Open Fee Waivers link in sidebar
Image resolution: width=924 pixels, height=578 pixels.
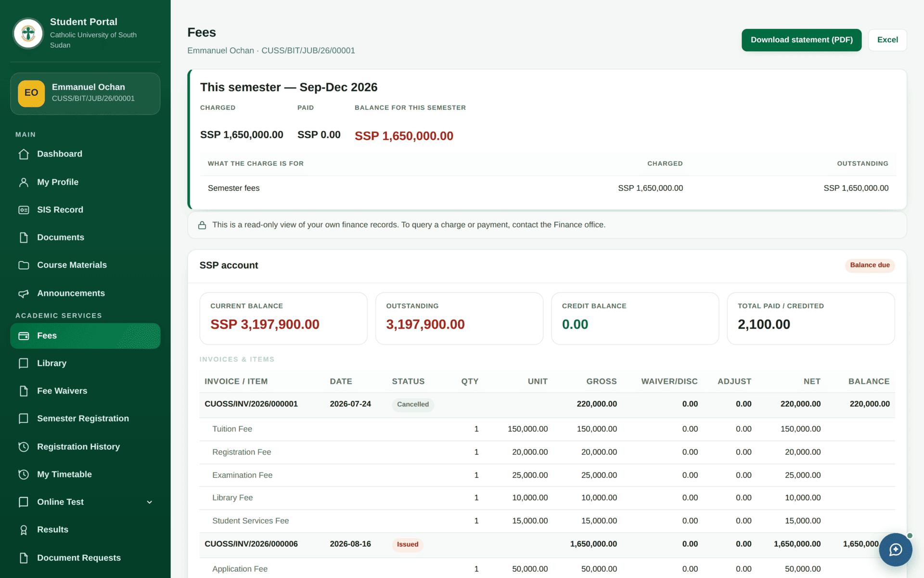pos(85,391)
